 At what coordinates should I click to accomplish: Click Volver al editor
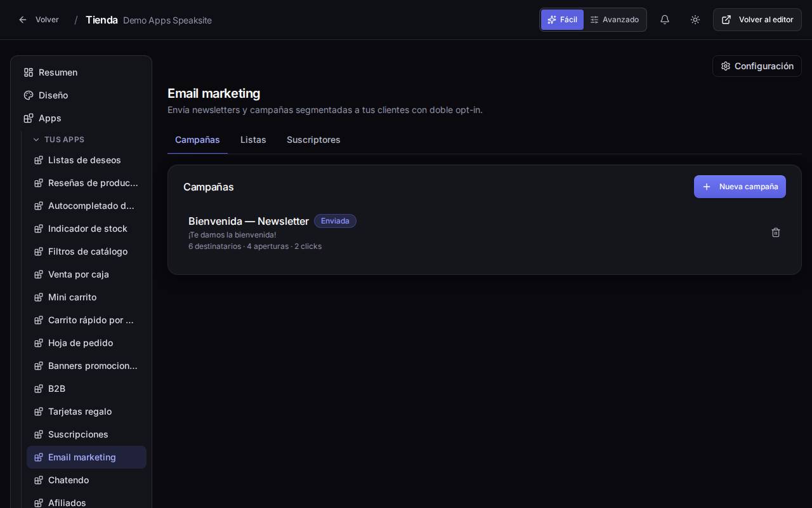pyautogui.click(x=757, y=20)
